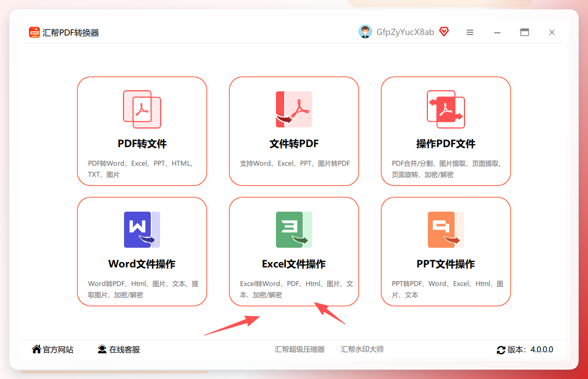The width and height of the screenshot is (588, 379).
Task: Click the refresh icon beside 版本
Action: (501, 349)
